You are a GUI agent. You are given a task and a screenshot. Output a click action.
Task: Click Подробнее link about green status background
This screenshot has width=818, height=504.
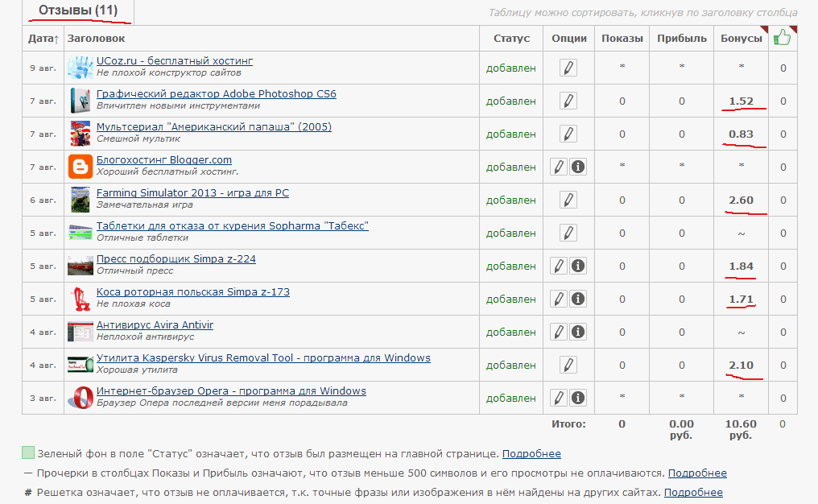(531, 454)
